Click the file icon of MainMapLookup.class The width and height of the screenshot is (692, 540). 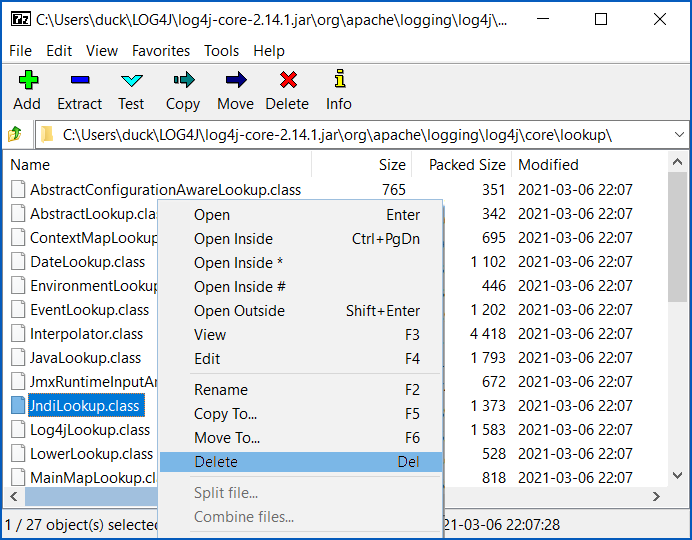18,477
